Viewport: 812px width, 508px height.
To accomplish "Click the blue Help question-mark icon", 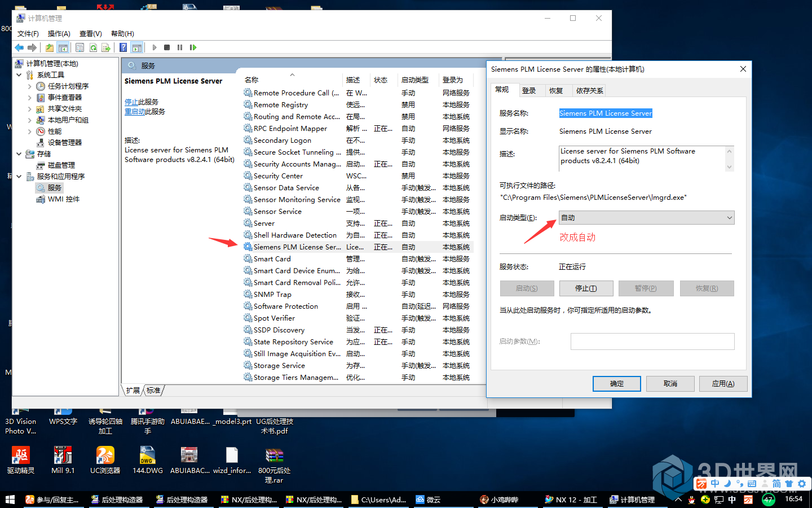I will pos(123,48).
